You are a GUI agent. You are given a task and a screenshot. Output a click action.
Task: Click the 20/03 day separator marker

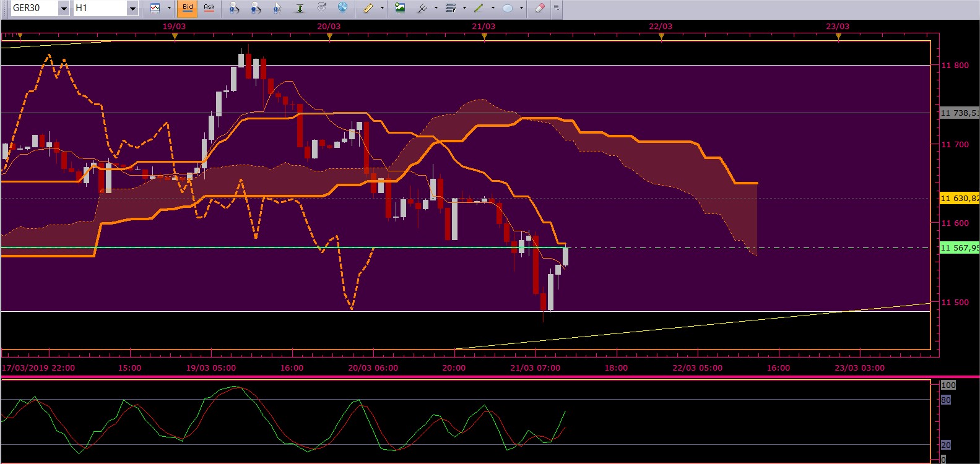(329, 37)
